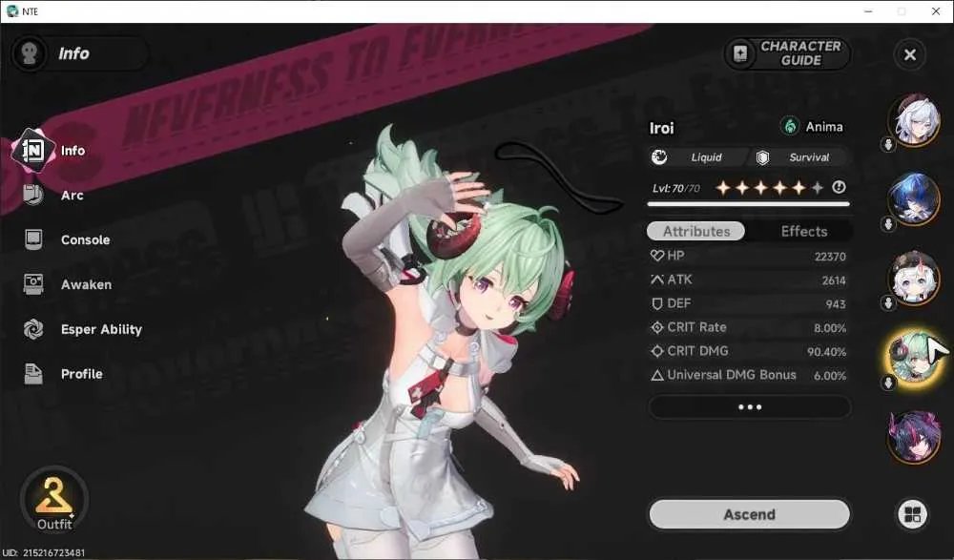This screenshot has height=560, width=954.
Task: Open the character grid view icon
Action: [x=912, y=514]
